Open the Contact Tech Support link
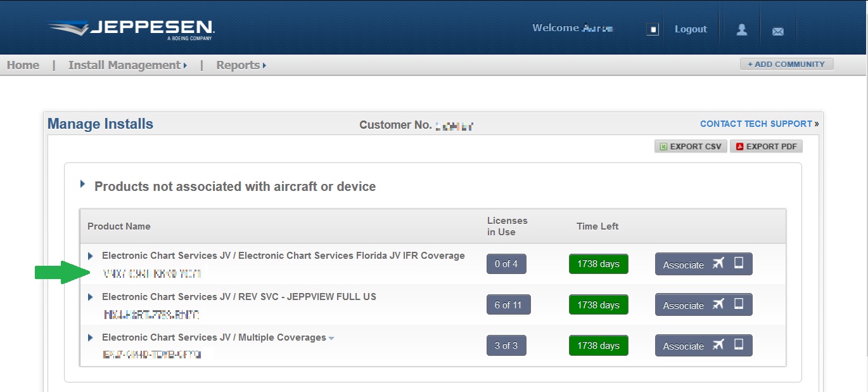Image resolution: width=868 pixels, height=392 pixels. [x=755, y=124]
